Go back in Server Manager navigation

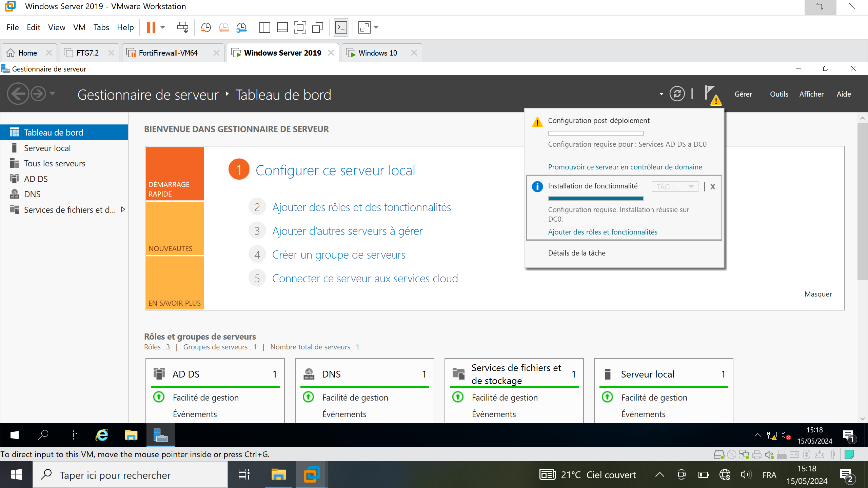[18, 94]
